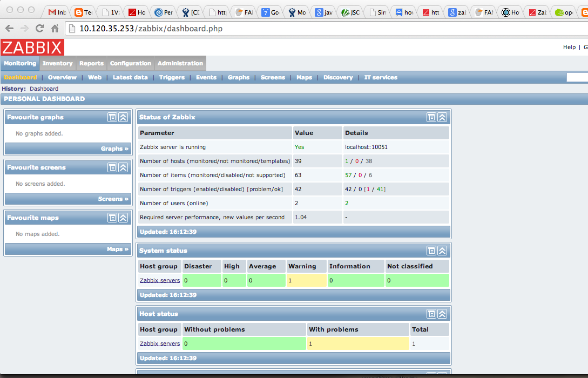Open the Host status widget menu icon
The height and width of the screenshot is (378, 588).
(x=431, y=314)
